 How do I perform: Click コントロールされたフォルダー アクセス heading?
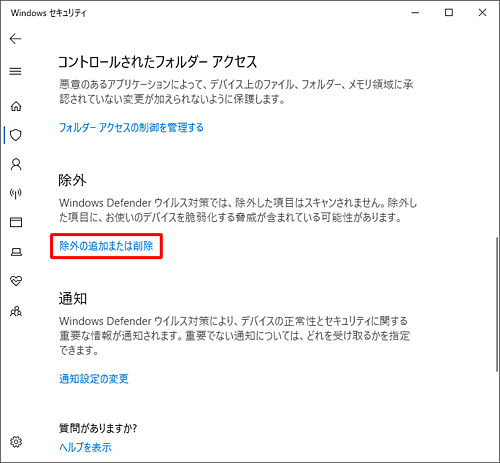pos(158,62)
